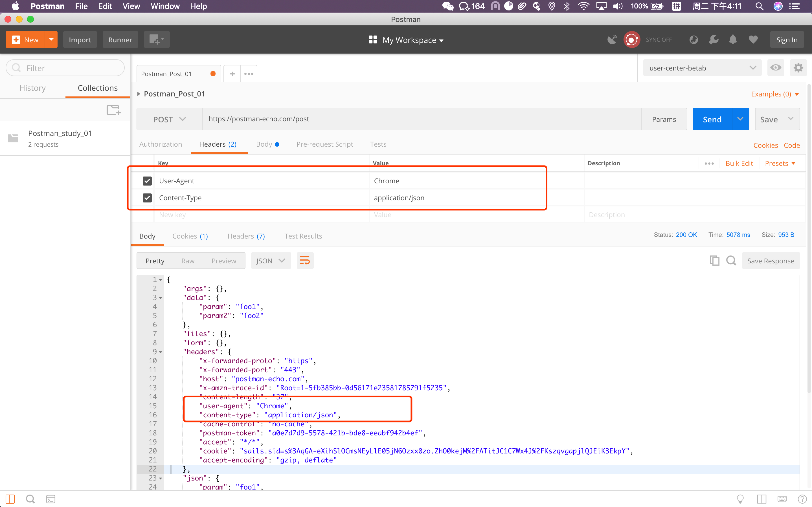
Task: Open keyboard shortcuts icon
Action: pyautogui.click(x=782, y=499)
